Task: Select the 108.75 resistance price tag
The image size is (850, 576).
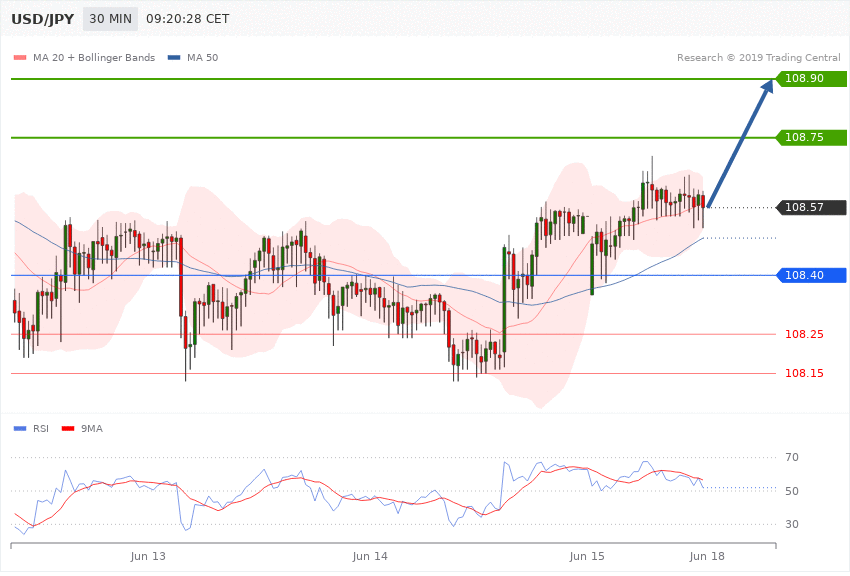Action: pos(811,138)
